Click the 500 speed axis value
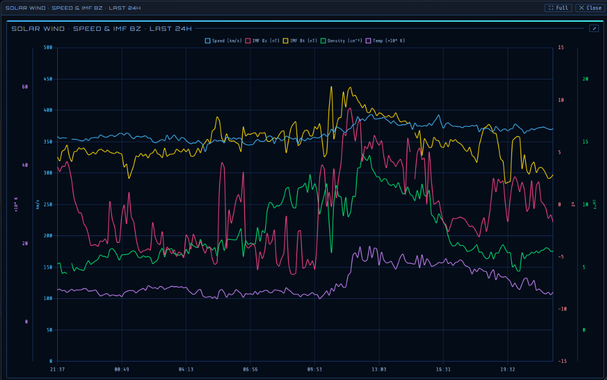Image resolution: width=607 pixels, height=380 pixels. pos(48,48)
